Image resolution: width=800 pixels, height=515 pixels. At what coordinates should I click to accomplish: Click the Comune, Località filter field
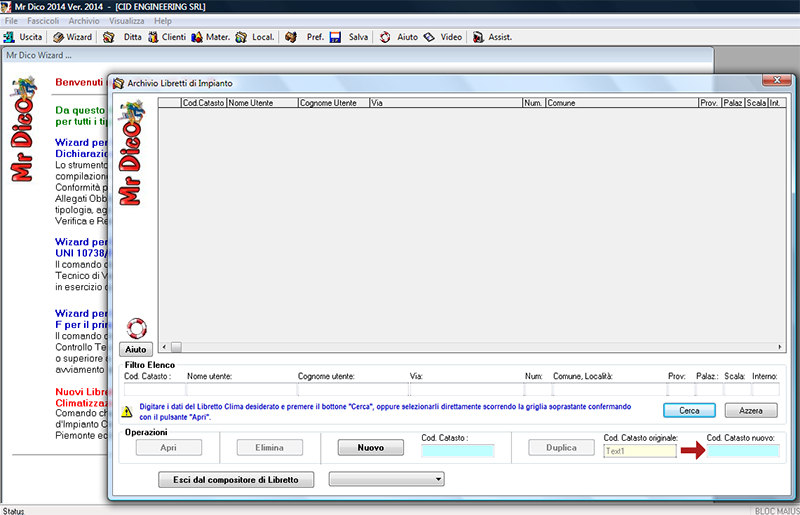[x=607, y=390]
